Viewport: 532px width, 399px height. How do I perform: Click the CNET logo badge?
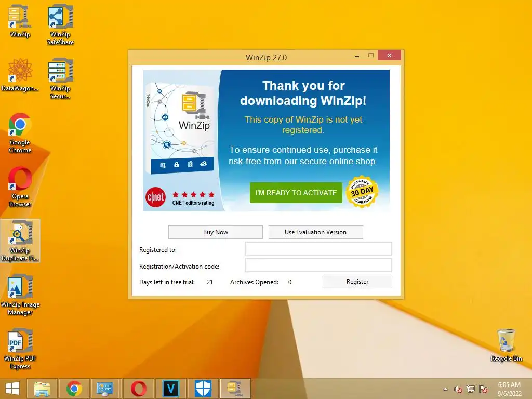tap(155, 197)
